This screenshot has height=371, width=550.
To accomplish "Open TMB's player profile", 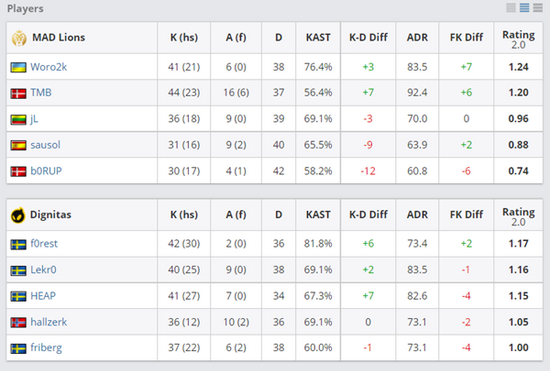I will click(41, 93).
